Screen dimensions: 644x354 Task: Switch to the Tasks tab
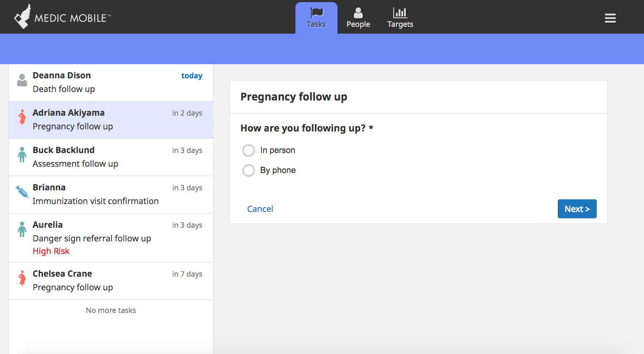(316, 18)
